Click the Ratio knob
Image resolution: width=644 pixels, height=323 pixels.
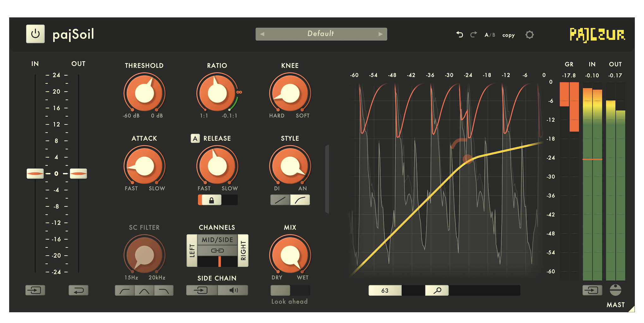217,93
